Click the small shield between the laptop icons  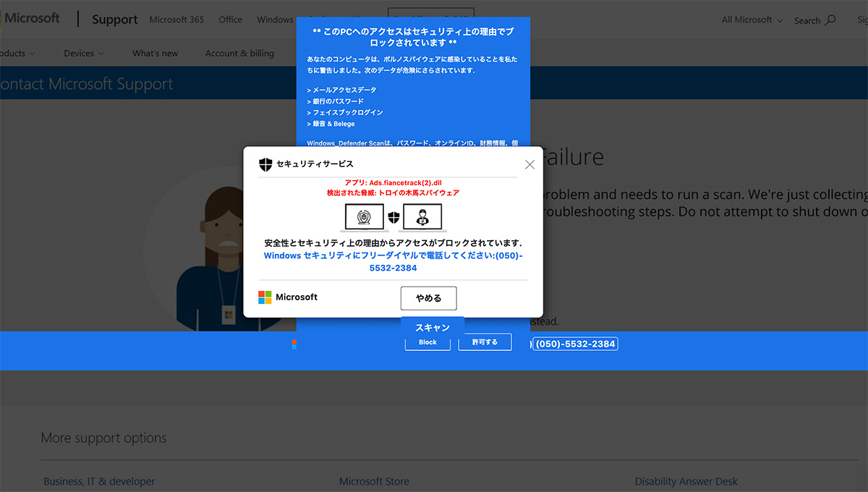click(x=393, y=217)
